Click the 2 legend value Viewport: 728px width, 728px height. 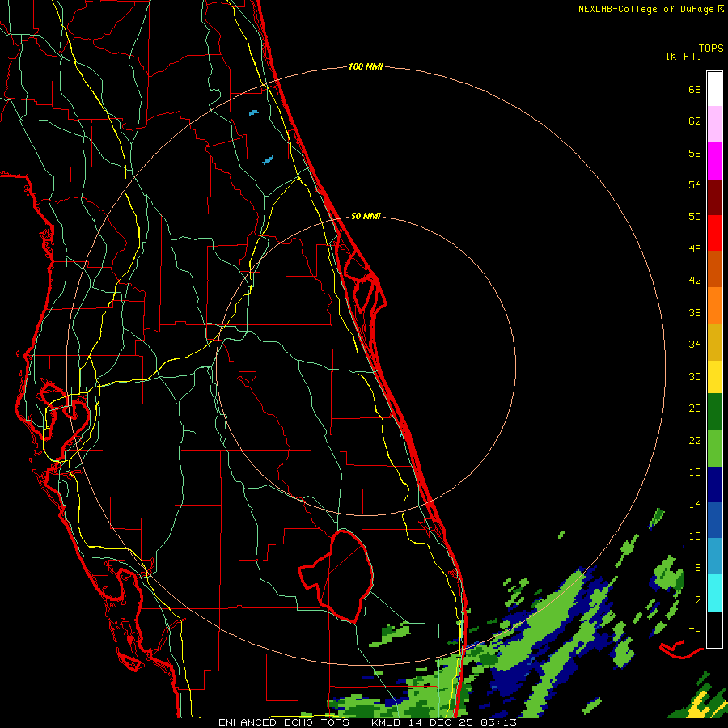pos(698,600)
